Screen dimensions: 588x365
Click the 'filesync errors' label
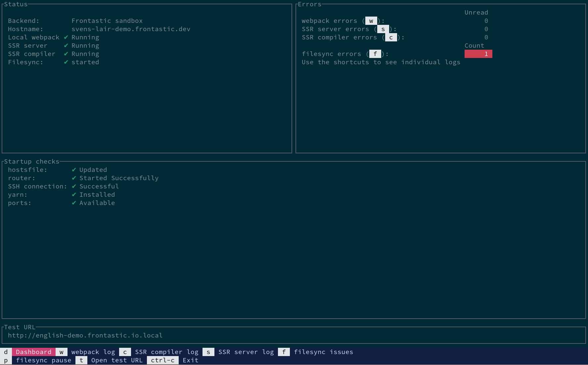332,54
